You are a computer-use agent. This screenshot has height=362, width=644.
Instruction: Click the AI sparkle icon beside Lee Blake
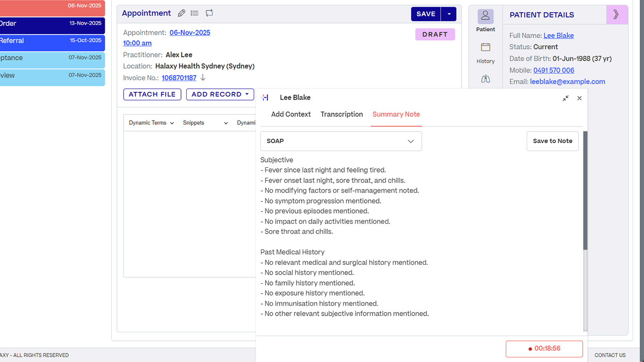pyautogui.click(x=264, y=98)
